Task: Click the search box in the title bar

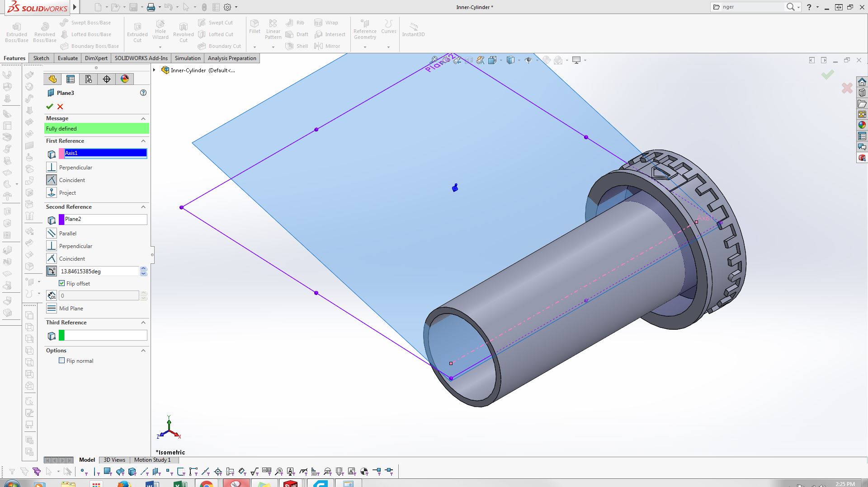Action: point(752,7)
